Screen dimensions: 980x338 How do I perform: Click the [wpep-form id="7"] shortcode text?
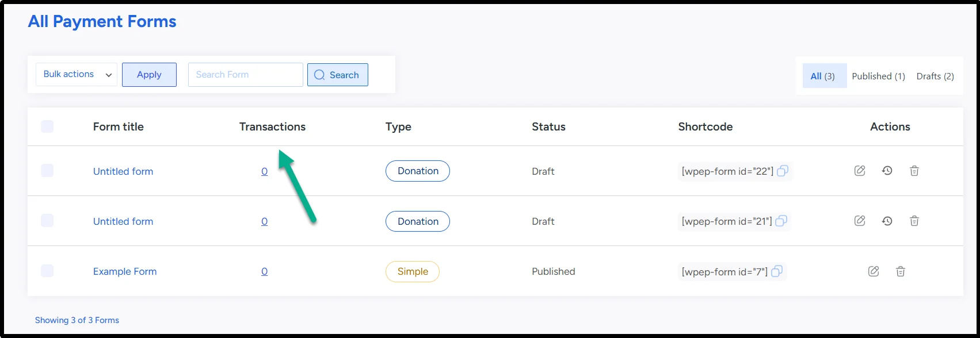[724, 271]
